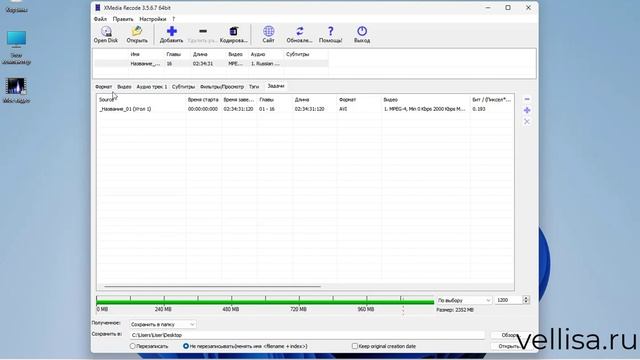Increase the 1200 size value with up arrow

(x=526, y=298)
